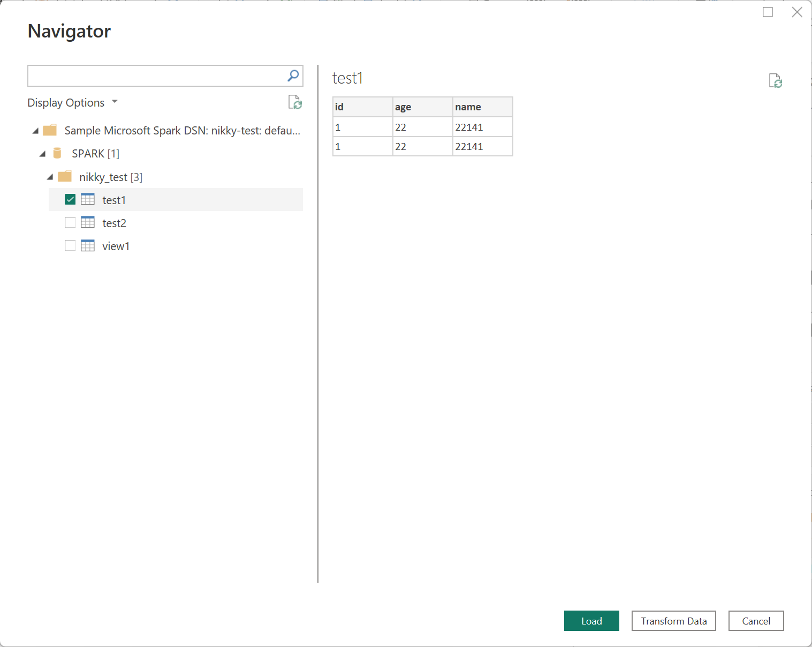Image resolution: width=812 pixels, height=647 pixels.
Task: Click the test2 table icon
Action: click(88, 222)
